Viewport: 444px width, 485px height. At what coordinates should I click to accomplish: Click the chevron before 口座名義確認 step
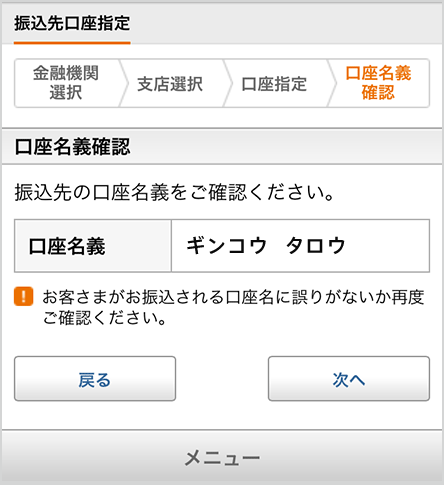[x=332, y=83]
